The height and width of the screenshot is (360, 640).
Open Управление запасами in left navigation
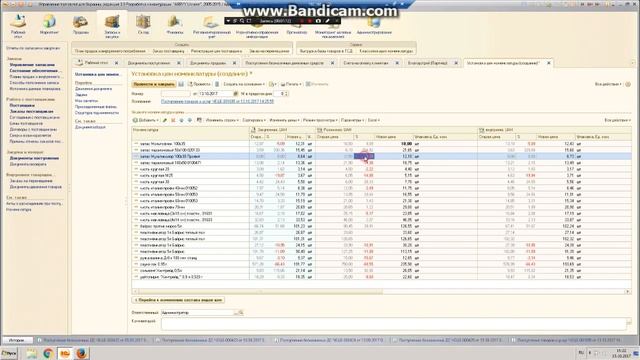click(x=32, y=65)
